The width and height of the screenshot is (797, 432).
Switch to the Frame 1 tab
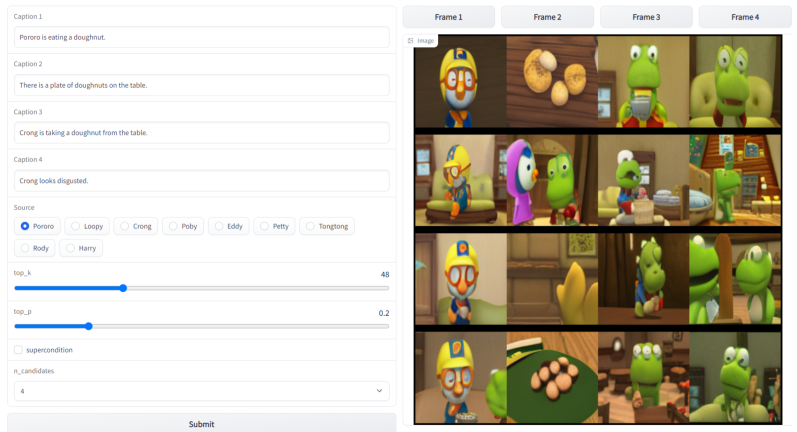pos(448,17)
